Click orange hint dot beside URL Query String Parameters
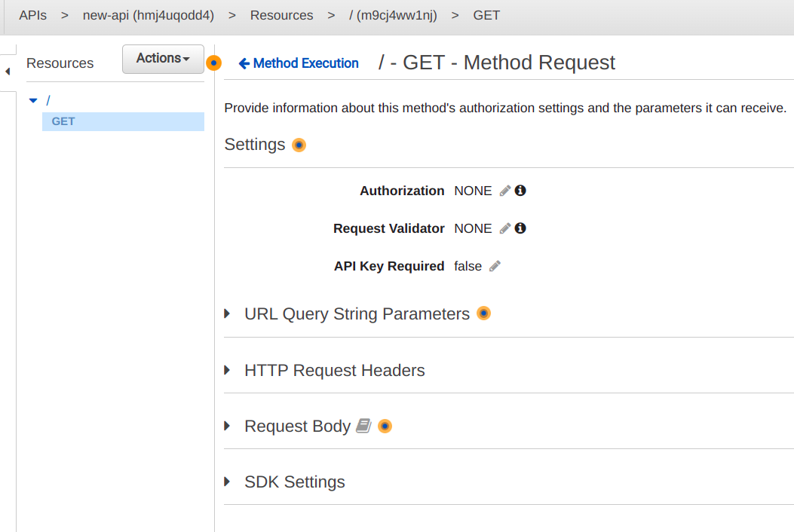This screenshot has width=794, height=532. 483,313
